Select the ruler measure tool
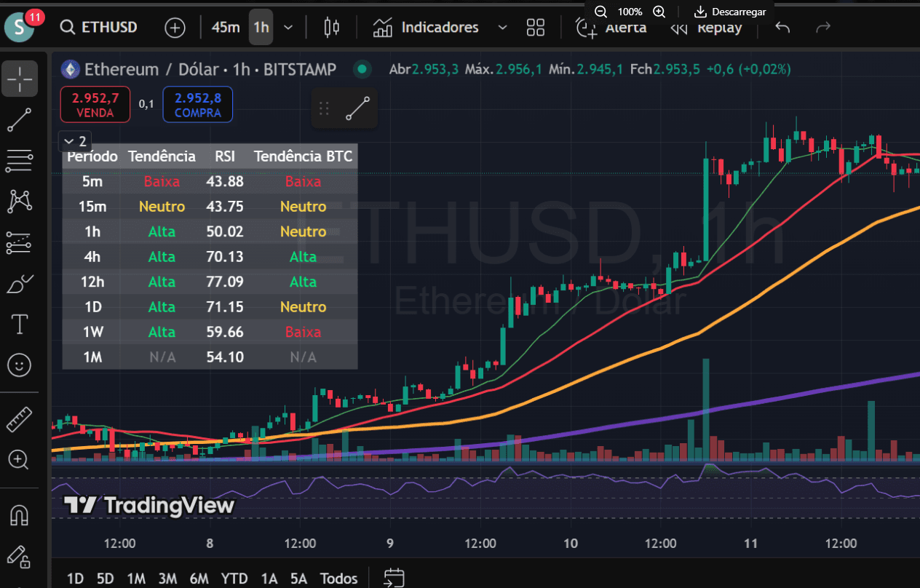This screenshot has height=588, width=920. (20, 419)
